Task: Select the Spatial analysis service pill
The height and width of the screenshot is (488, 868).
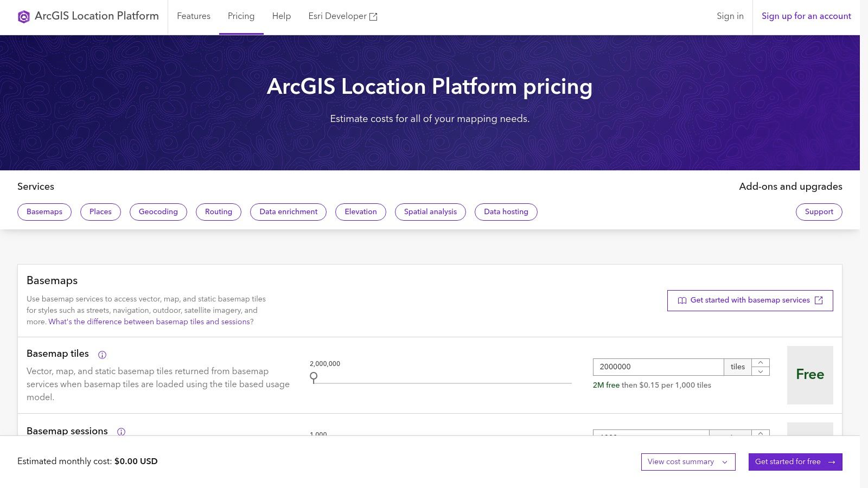Action: coord(431,212)
